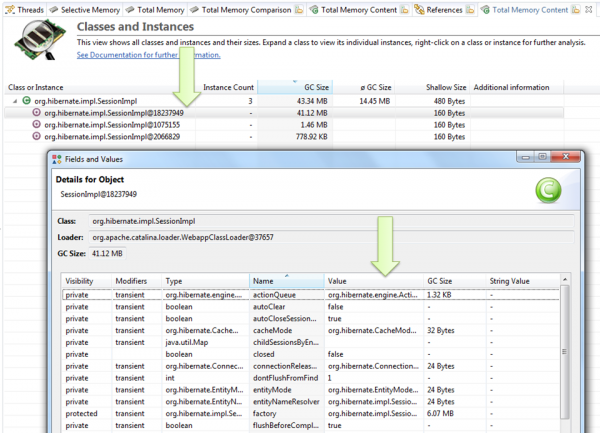This screenshot has width=600, height=433.
Task: Select the active Total Memory Content tab
Action: click(x=530, y=10)
